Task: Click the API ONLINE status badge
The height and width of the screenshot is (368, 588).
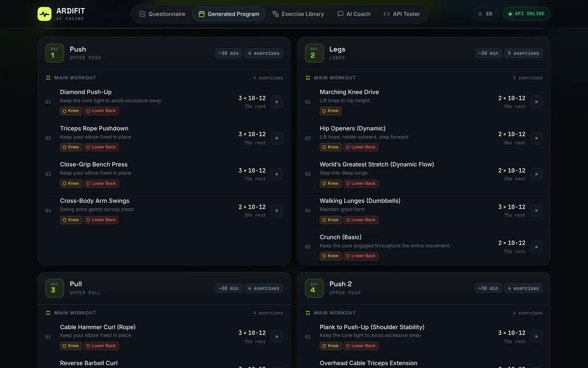Action: pos(526,14)
